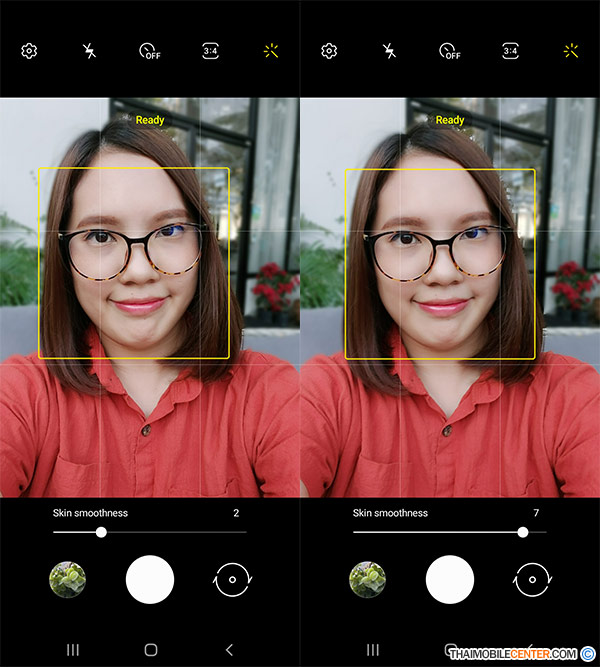Tap Skin smoothness label in right screen
Image resolution: width=600 pixels, height=667 pixels.
pyautogui.click(x=390, y=513)
